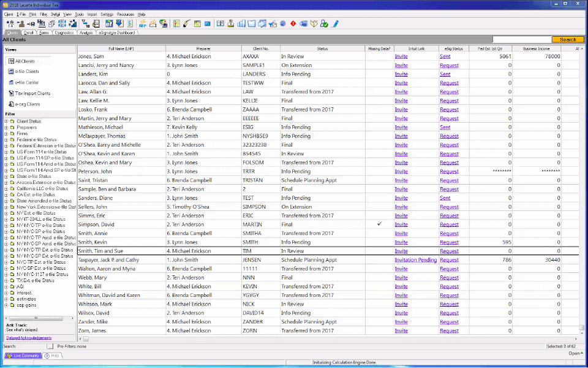Screen dimensions: 588x368
Task: Click Invite link for Jones, Sam
Action: coord(401,56)
